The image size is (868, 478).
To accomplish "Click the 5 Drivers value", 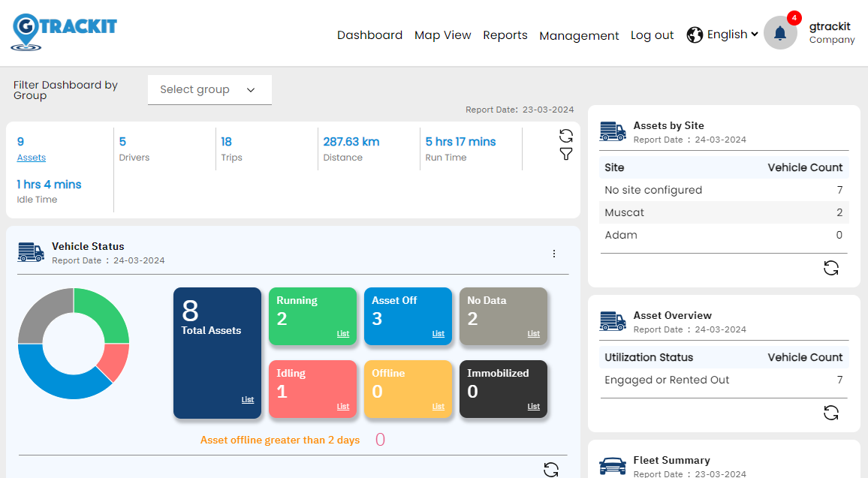I will [122, 142].
